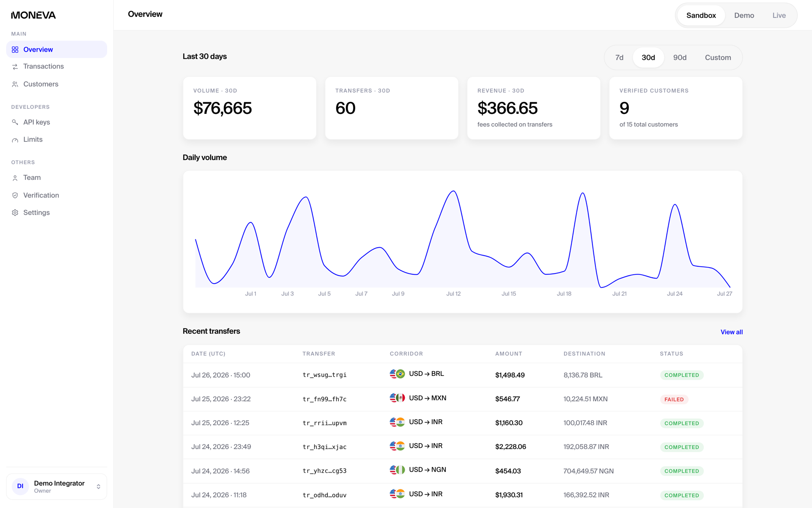
Task: Click the Transactions arrows icon
Action: 15,66
